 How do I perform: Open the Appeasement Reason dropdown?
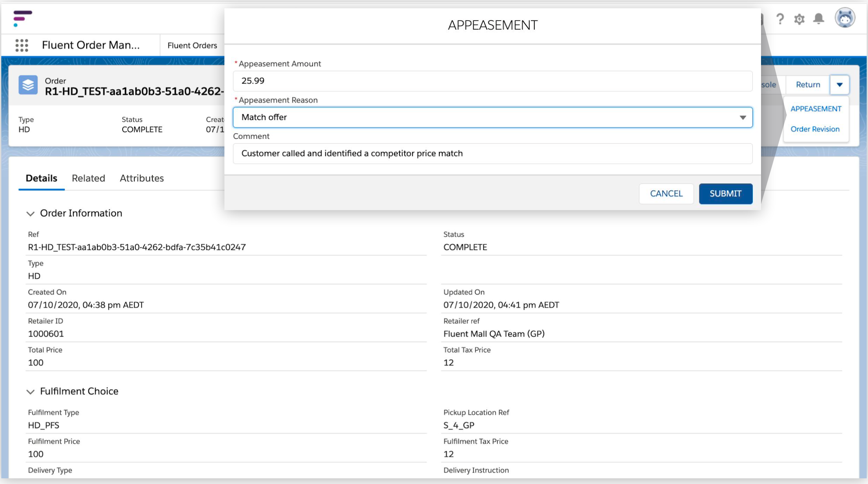(742, 117)
